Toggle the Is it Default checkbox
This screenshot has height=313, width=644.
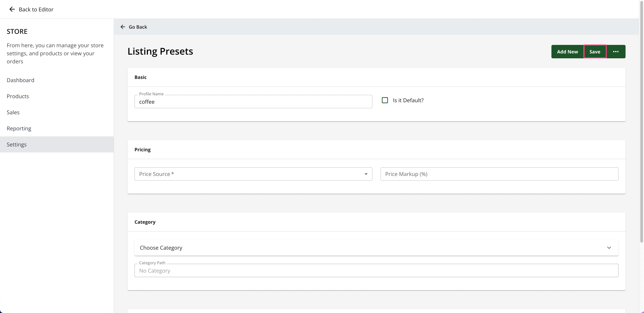[385, 100]
